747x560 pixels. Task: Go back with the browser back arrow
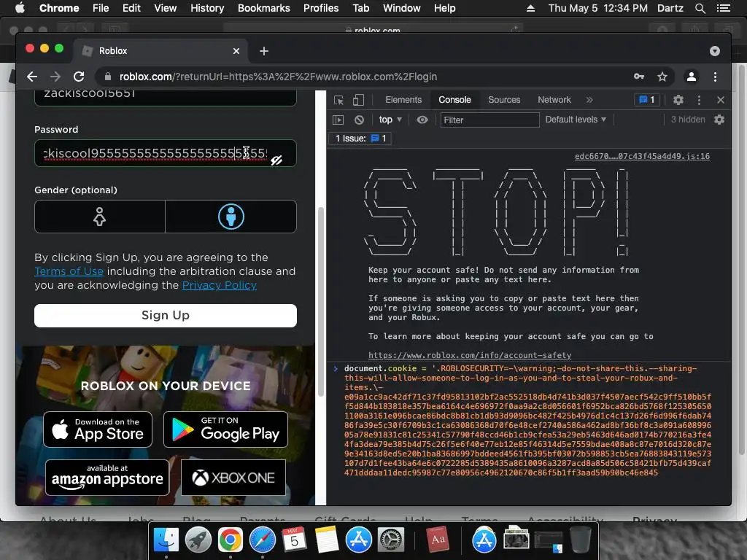(x=32, y=77)
